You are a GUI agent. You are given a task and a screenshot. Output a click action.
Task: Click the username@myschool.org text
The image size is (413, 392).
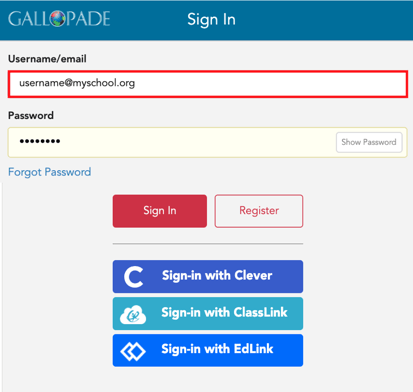click(x=77, y=83)
